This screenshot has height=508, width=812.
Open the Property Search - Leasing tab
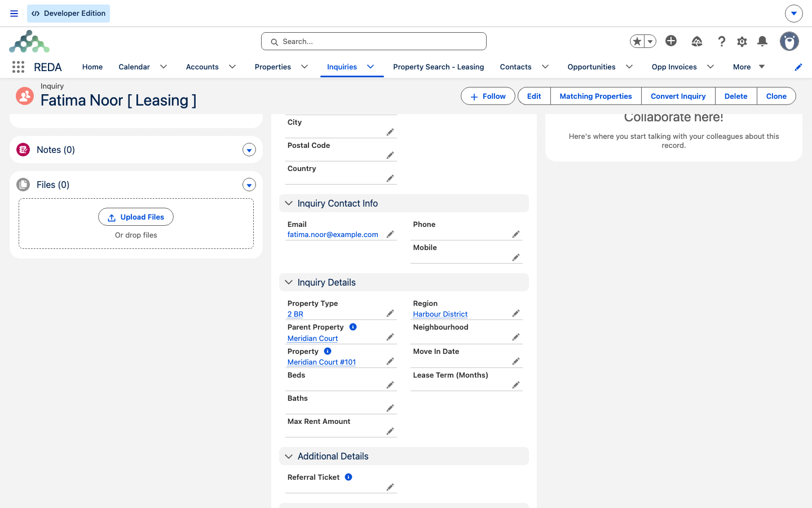click(x=439, y=67)
